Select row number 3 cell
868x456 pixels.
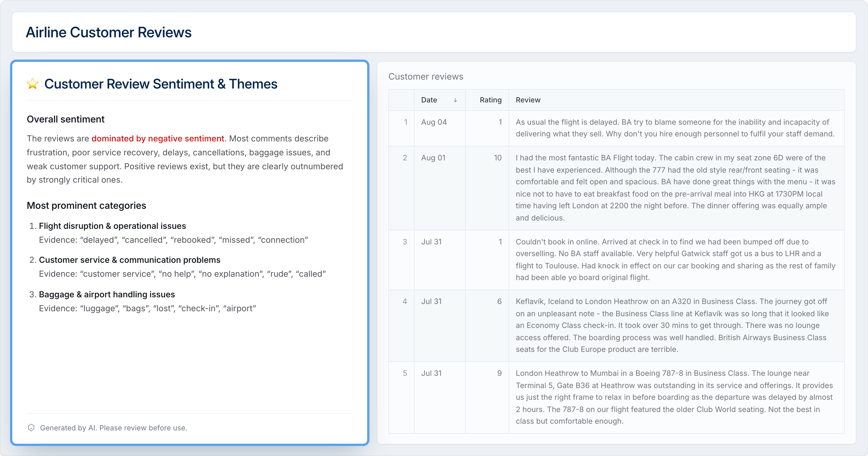tap(401, 260)
